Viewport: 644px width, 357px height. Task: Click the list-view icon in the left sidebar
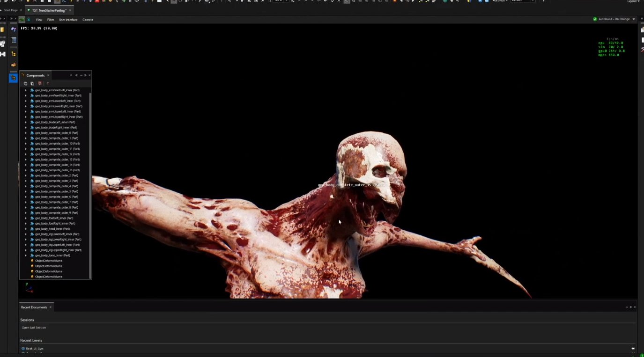click(x=14, y=41)
